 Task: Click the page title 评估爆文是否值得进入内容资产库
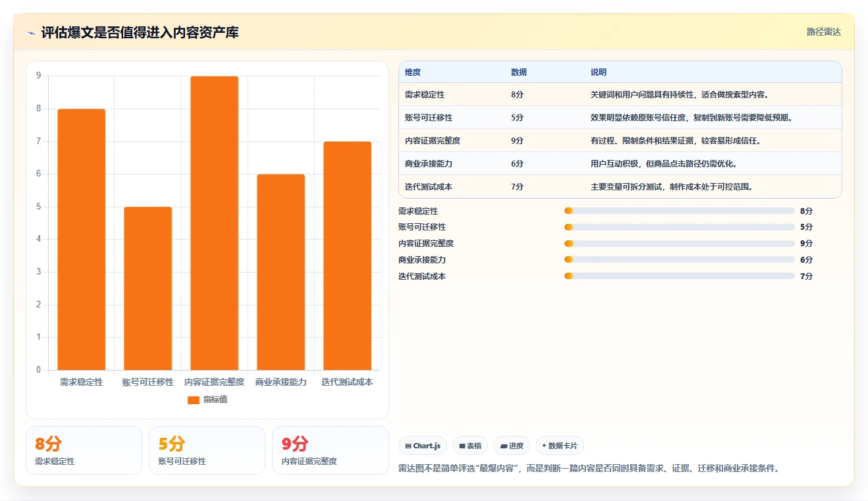pos(140,32)
